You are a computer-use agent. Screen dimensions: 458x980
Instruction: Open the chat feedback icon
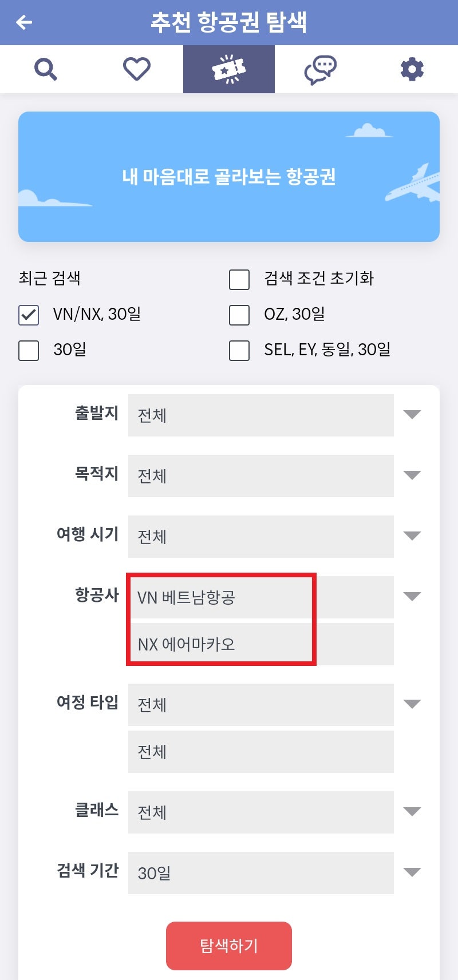tap(321, 69)
